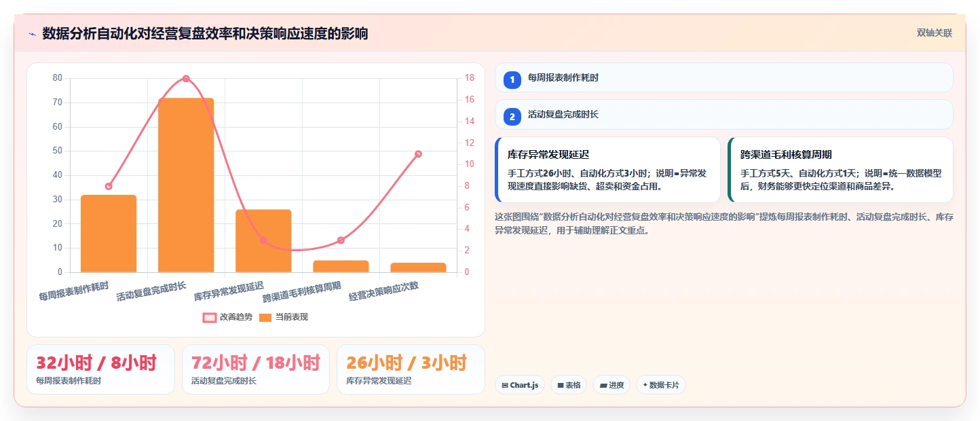Screen dimensions: 980x421
Task: Click the 72小时 / 18小时 stat card
Action: click(255, 369)
